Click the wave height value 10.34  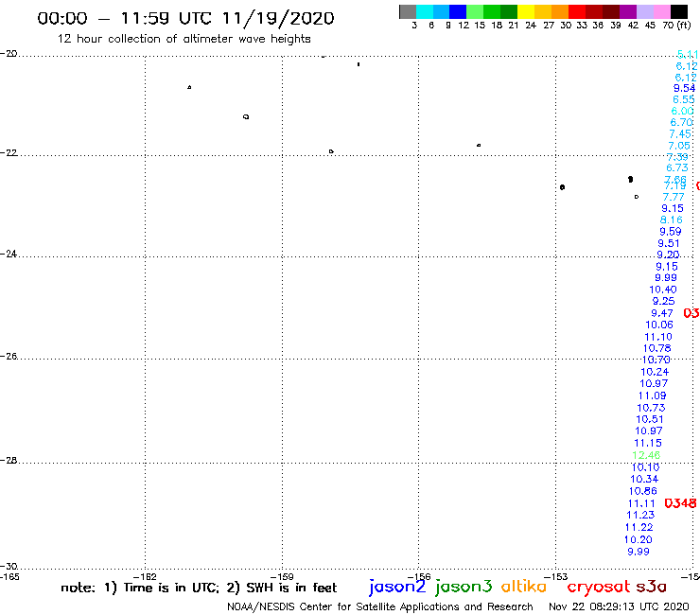click(x=644, y=479)
